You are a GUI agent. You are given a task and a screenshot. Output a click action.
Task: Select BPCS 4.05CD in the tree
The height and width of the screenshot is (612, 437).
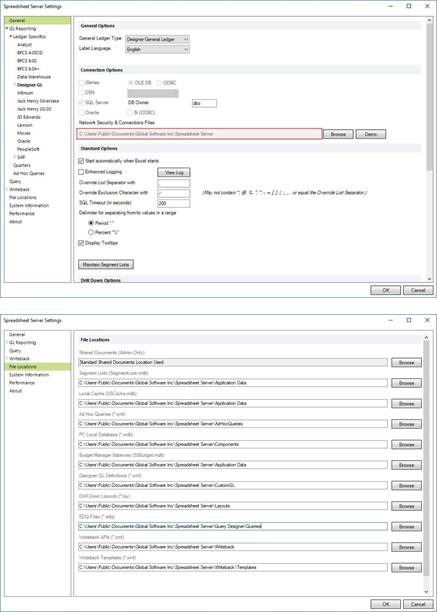coord(30,53)
